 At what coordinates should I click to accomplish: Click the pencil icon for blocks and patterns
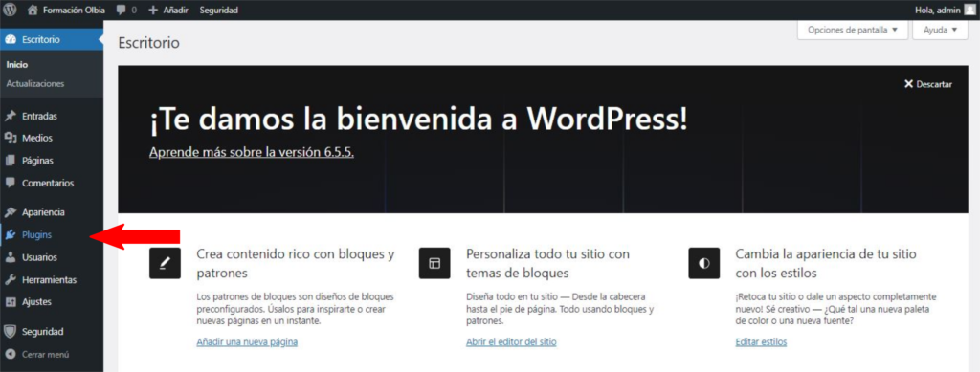coord(165,263)
